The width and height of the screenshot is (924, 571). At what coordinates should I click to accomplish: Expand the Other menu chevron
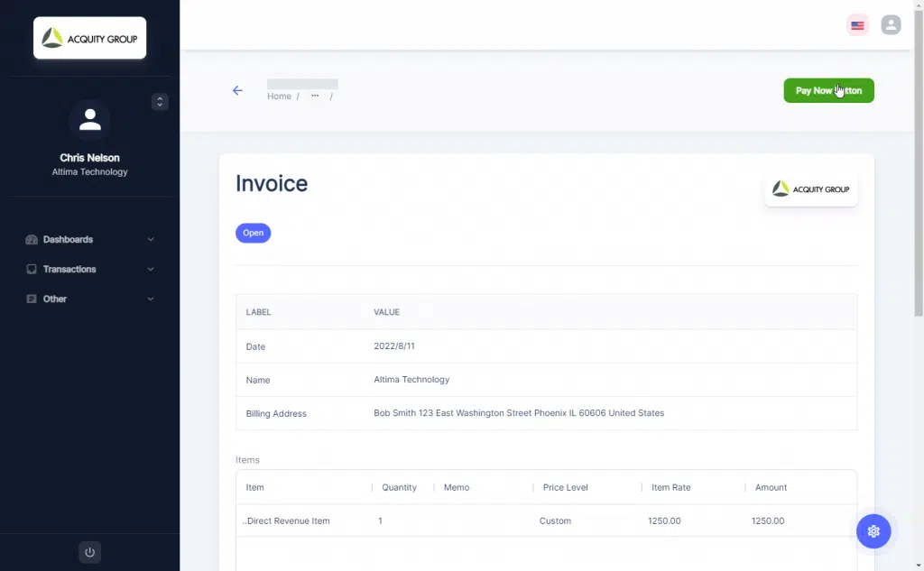coord(151,299)
